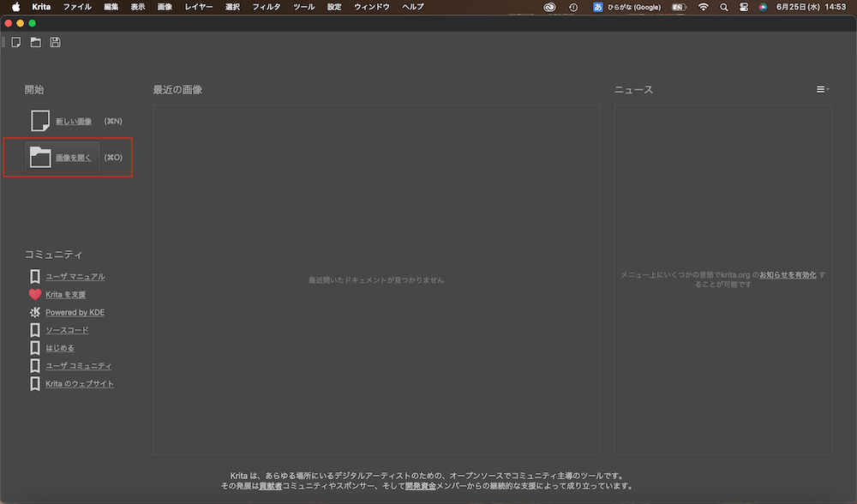Click the open file toolbar icon

point(35,42)
